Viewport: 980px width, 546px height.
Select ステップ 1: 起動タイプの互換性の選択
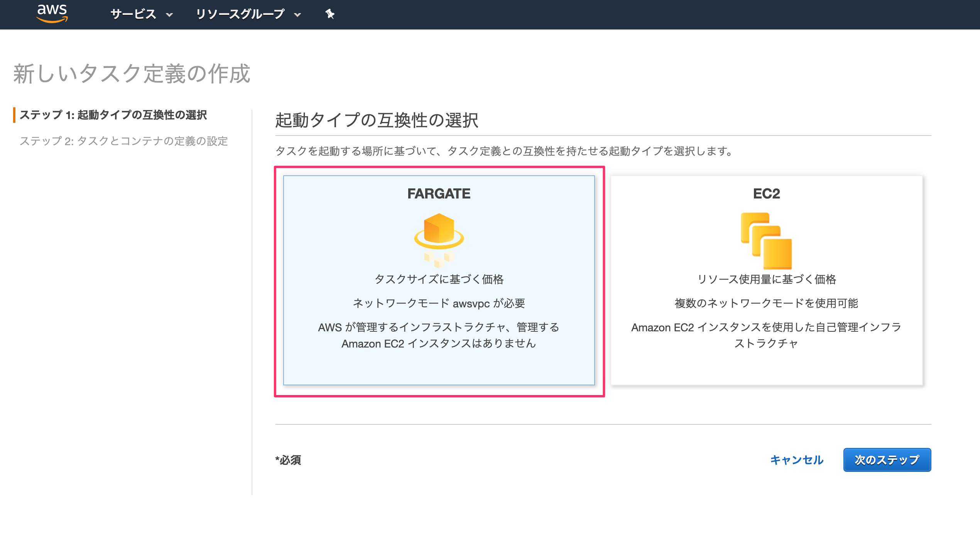tap(113, 115)
